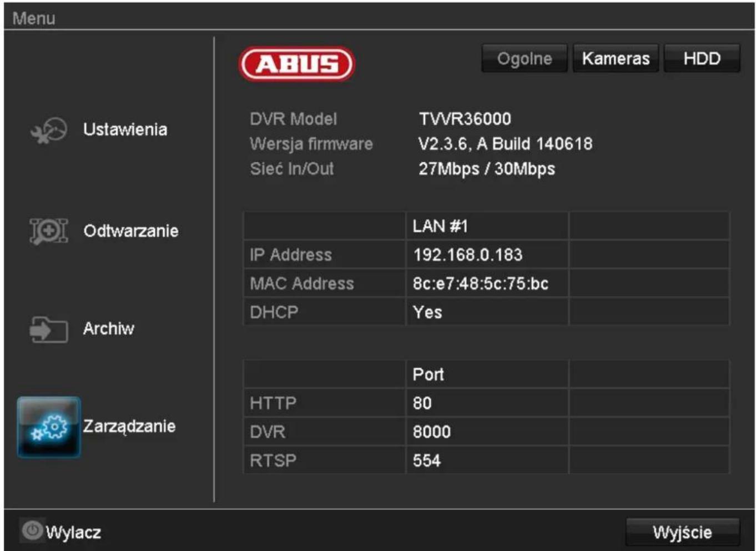Click the LAN #1 column header
756x551 pixels.
point(441,226)
